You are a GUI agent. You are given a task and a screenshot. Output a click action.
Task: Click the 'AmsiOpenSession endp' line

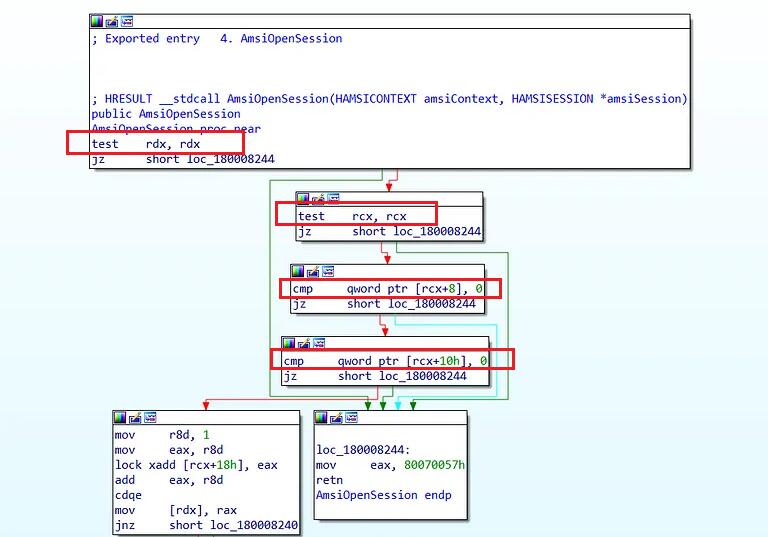coord(384,495)
